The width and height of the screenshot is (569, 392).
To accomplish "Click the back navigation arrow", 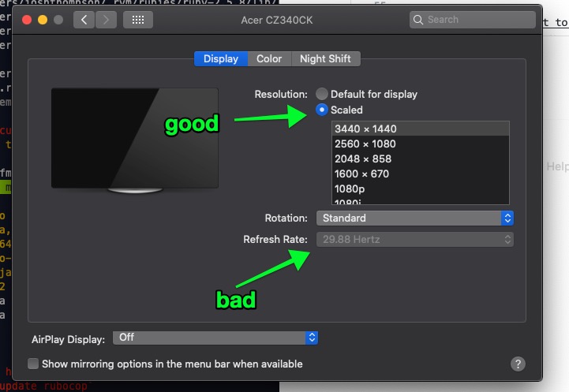I will coord(84,20).
